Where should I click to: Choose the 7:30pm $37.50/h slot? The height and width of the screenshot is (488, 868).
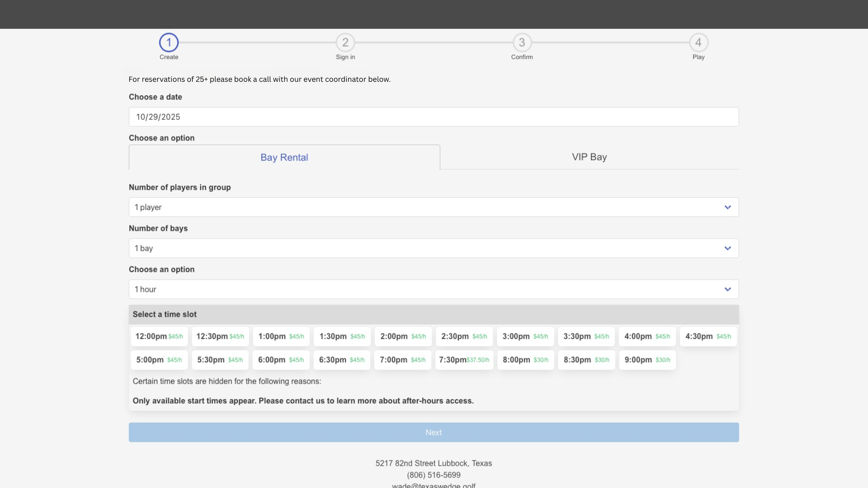[464, 360]
